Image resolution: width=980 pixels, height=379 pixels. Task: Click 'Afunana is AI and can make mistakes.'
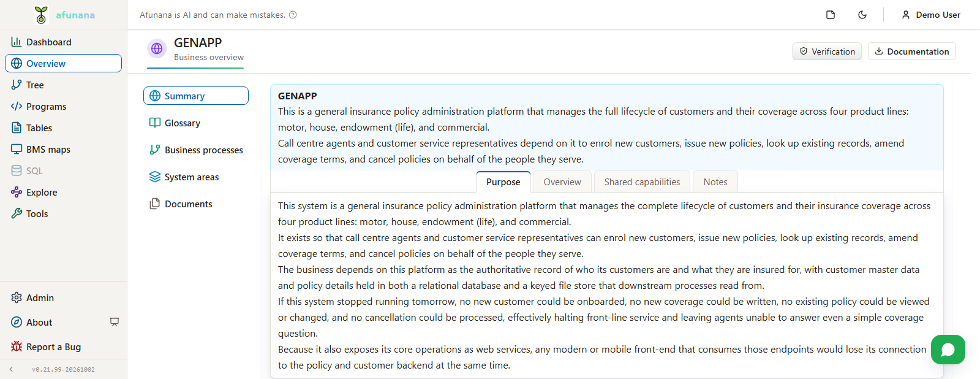[x=213, y=15]
